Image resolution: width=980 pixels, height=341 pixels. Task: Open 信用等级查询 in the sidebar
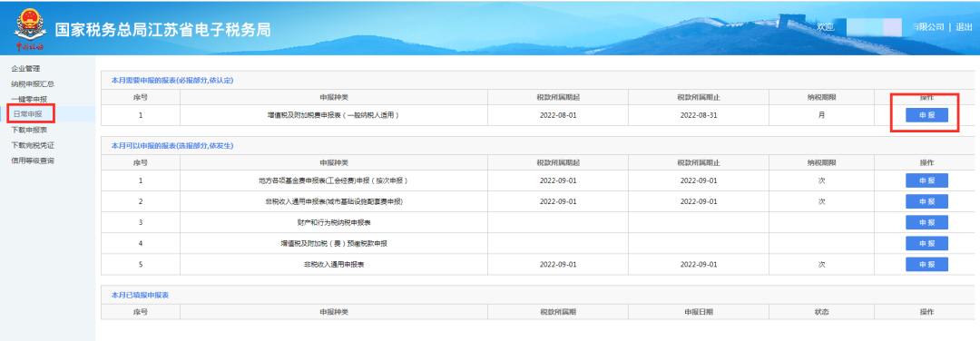point(33,161)
